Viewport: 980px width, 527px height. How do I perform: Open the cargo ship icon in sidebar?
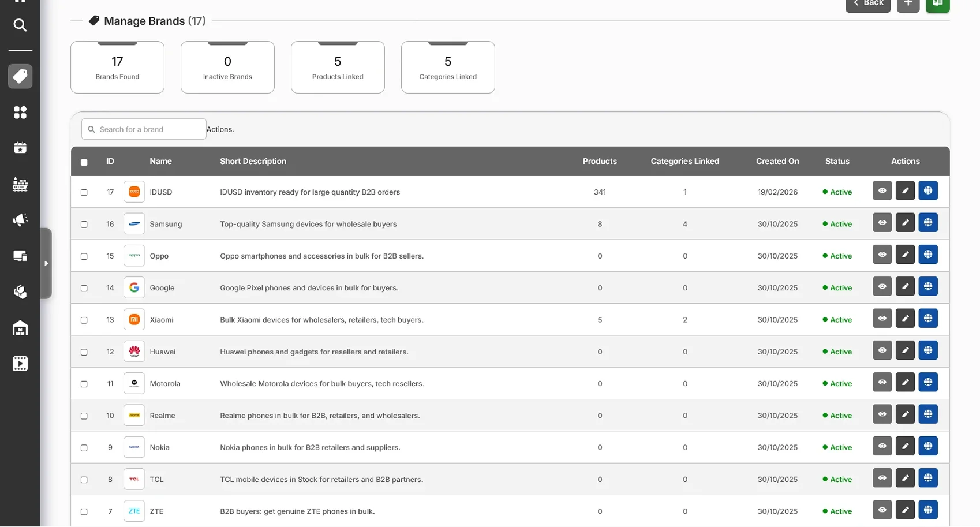(20, 184)
